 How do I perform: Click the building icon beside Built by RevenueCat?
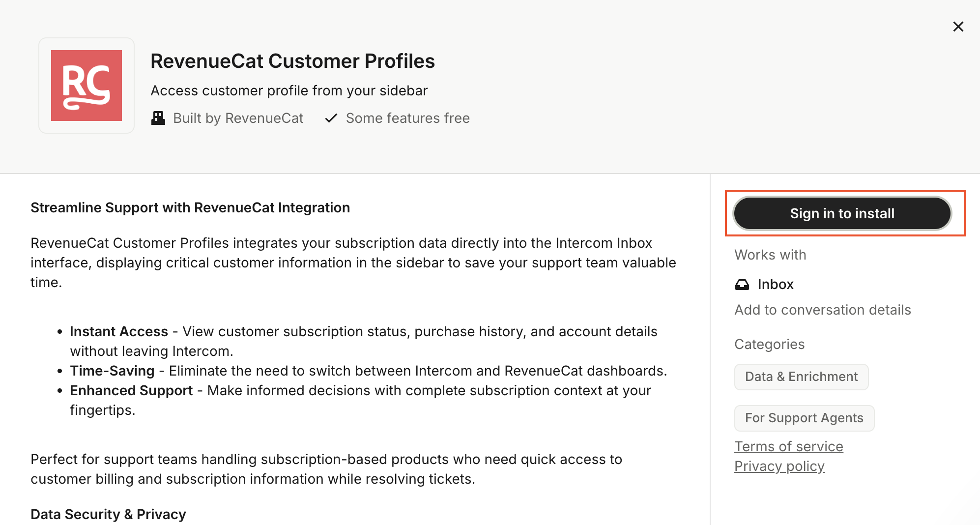pyautogui.click(x=158, y=118)
